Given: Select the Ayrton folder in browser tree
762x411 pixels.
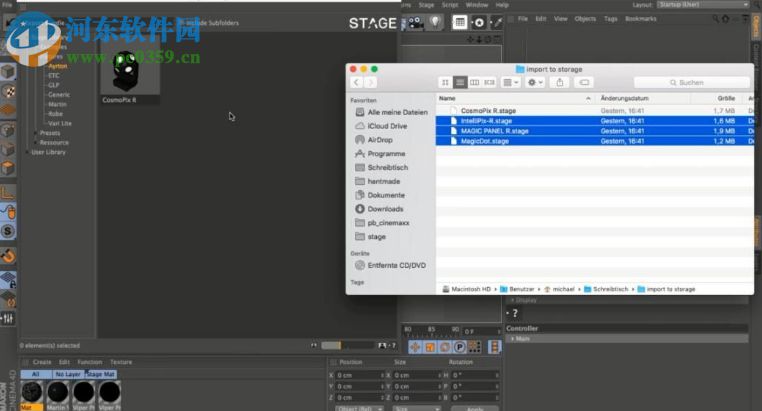Looking at the screenshot, I should click(x=57, y=66).
